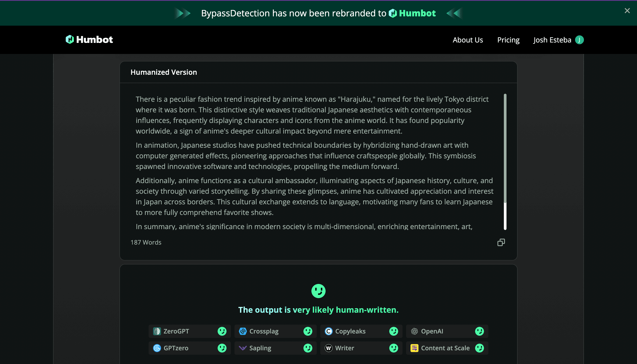
Task: Click the ZeroGPT smiley result indicator
Action: point(222,331)
